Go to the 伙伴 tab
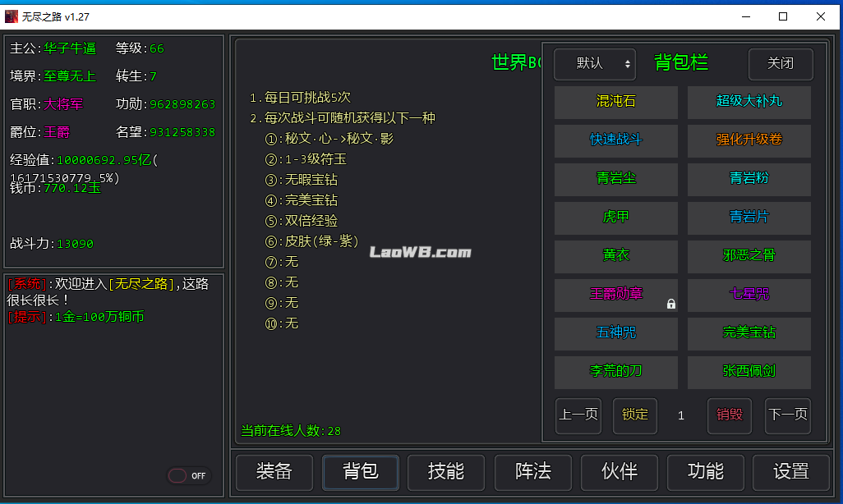The height and width of the screenshot is (504, 843). [619, 471]
